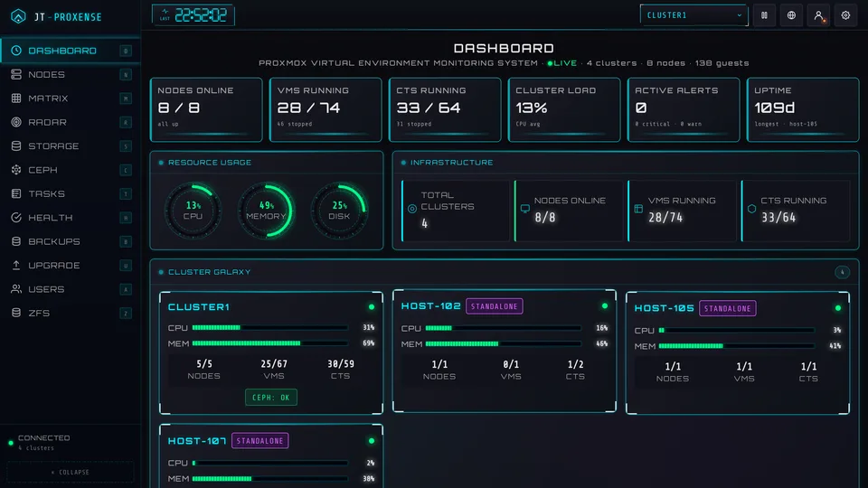The image size is (868, 488).
Task: Click the LIVE status indicator
Action: [561, 63]
